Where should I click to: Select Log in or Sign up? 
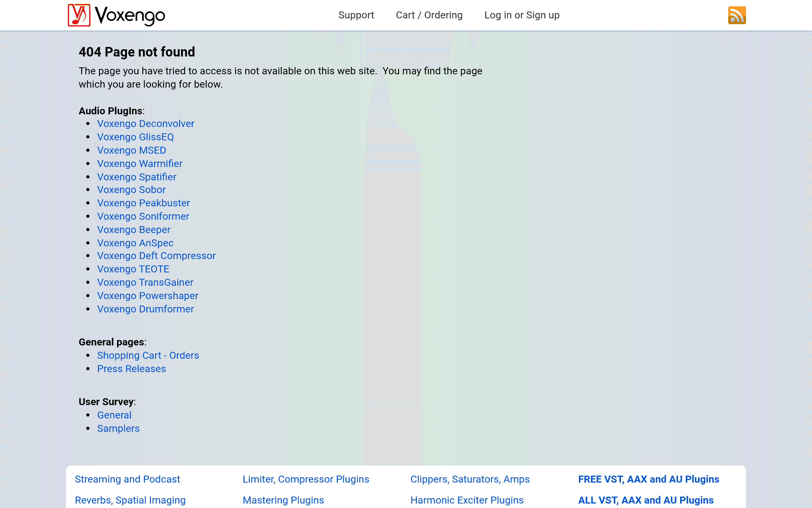point(522,15)
